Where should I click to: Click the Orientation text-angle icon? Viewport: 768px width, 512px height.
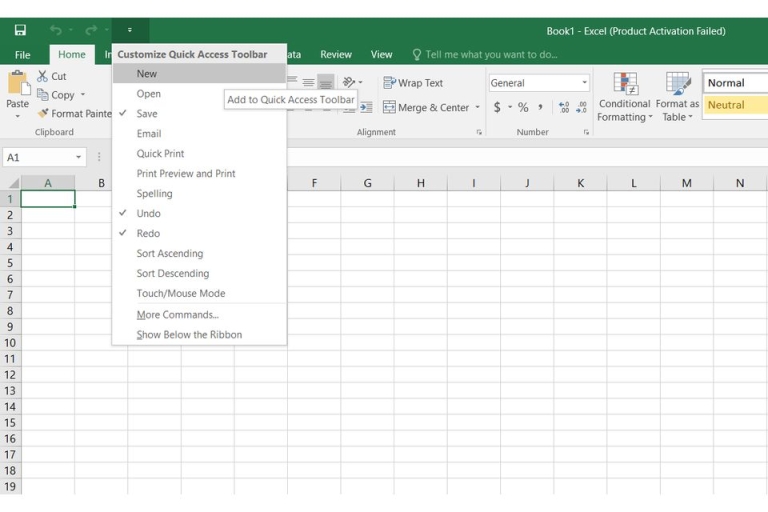(349, 82)
